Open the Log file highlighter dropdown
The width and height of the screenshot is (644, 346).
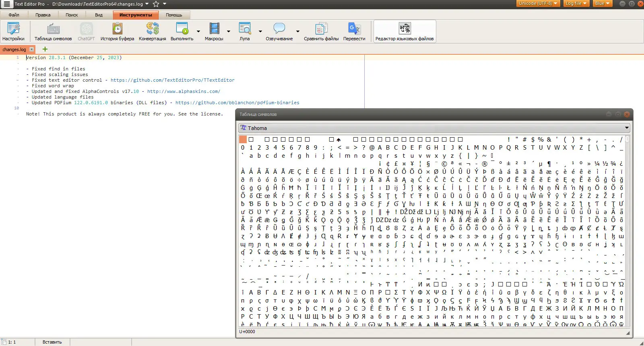[576, 4]
